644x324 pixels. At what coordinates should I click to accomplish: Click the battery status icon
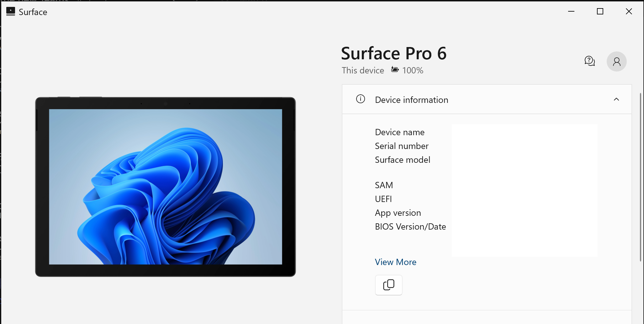[x=395, y=70]
